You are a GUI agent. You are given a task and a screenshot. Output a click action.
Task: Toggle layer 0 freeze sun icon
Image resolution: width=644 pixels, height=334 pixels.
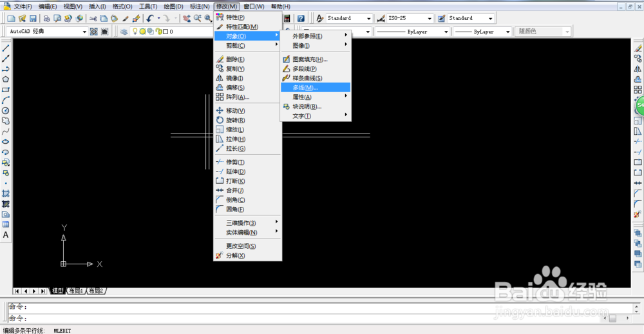(x=142, y=31)
